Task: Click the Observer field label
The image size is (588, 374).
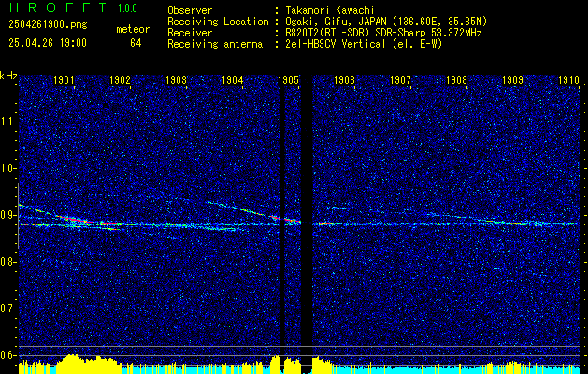Action: click(x=190, y=10)
